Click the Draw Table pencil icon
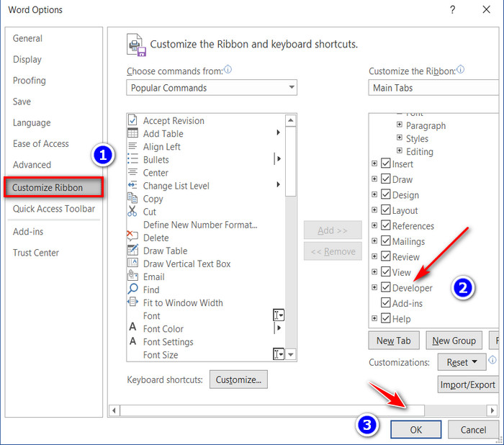The width and height of the screenshot is (504, 445). (132, 250)
